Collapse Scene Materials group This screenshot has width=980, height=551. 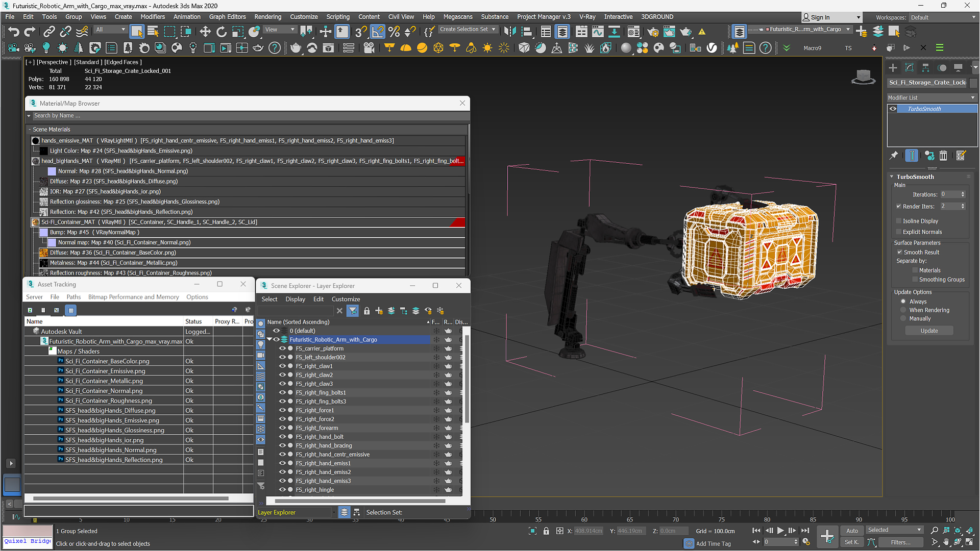tap(30, 130)
